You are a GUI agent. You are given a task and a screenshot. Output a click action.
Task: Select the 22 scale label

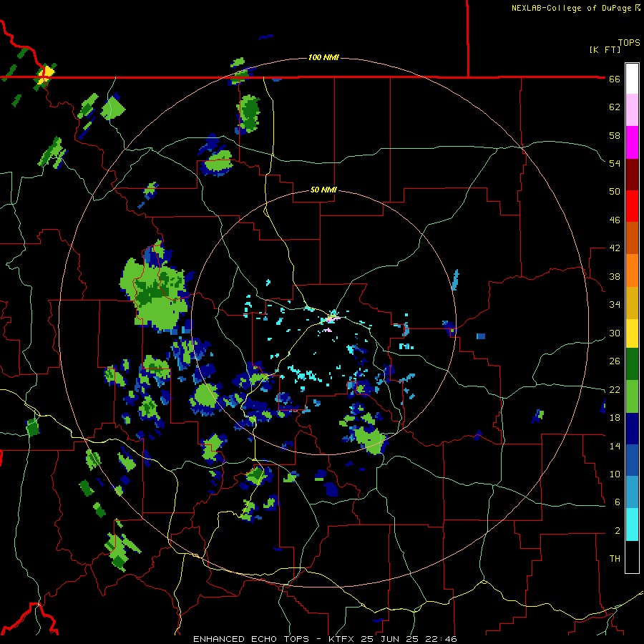[x=615, y=389]
